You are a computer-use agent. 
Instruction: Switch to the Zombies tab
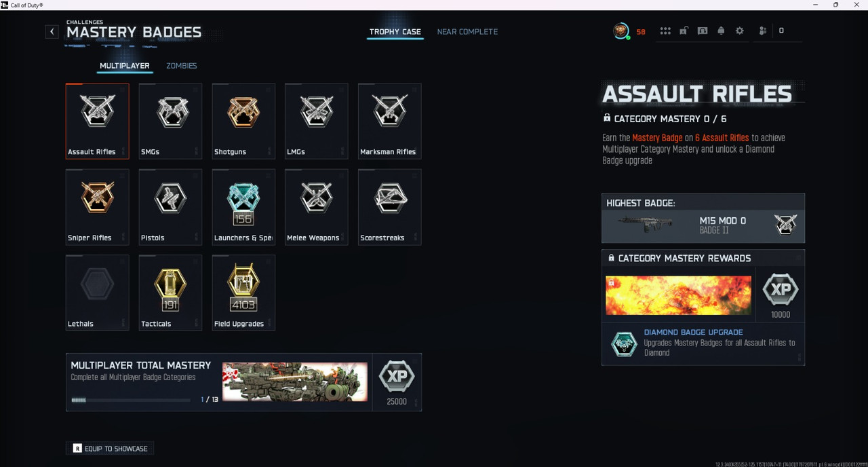(x=182, y=66)
